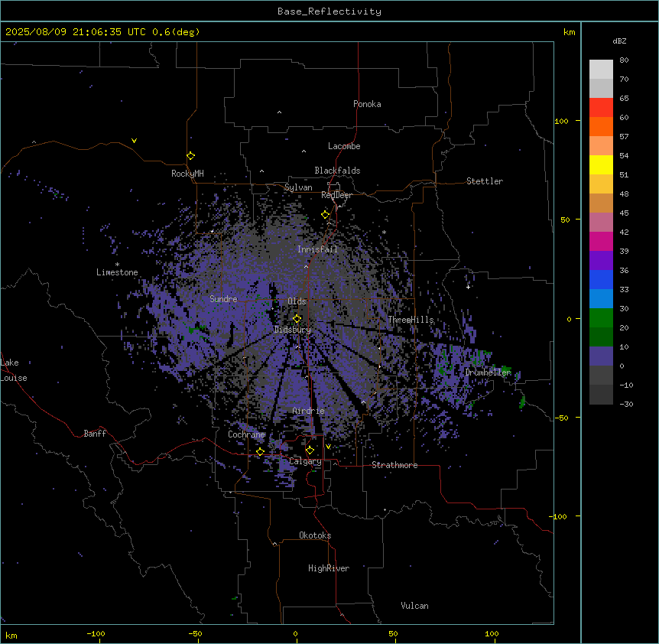The width and height of the screenshot is (659, 644).
Task: Click the ThreeHills town label
Action: point(411,320)
